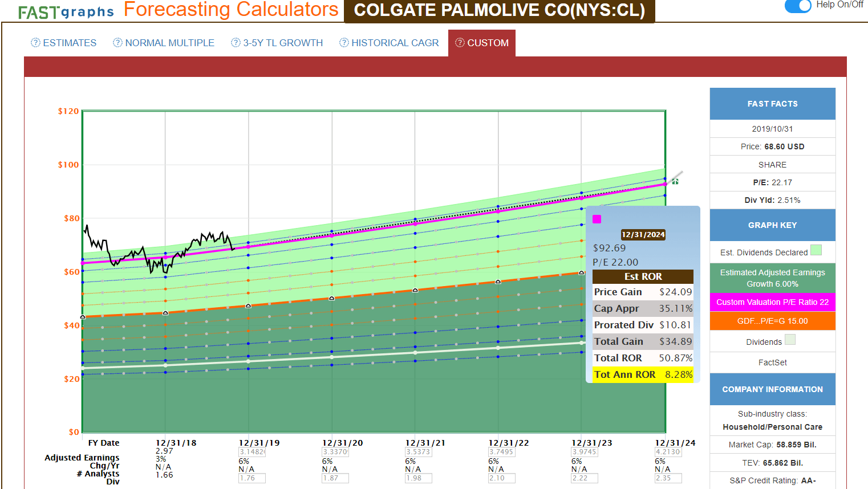Select the CUSTOM tab
The width and height of the screenshot is (868, 489).
click(x=482, y=43)
